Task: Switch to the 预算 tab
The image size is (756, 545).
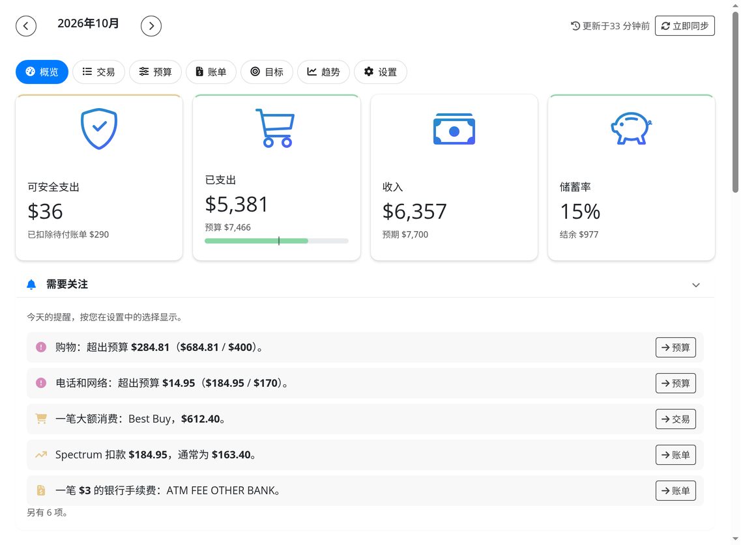Action: 155,72
